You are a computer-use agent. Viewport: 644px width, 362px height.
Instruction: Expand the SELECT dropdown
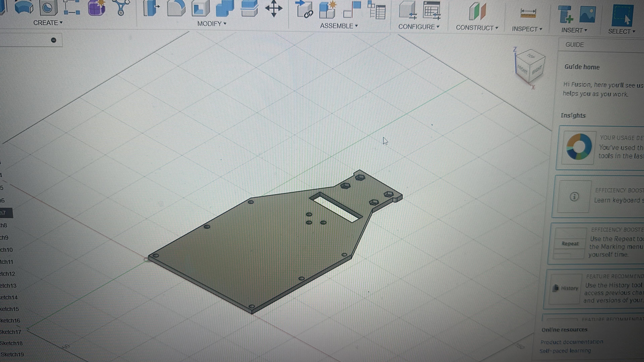pyautogui.click(x=622, y=32)
